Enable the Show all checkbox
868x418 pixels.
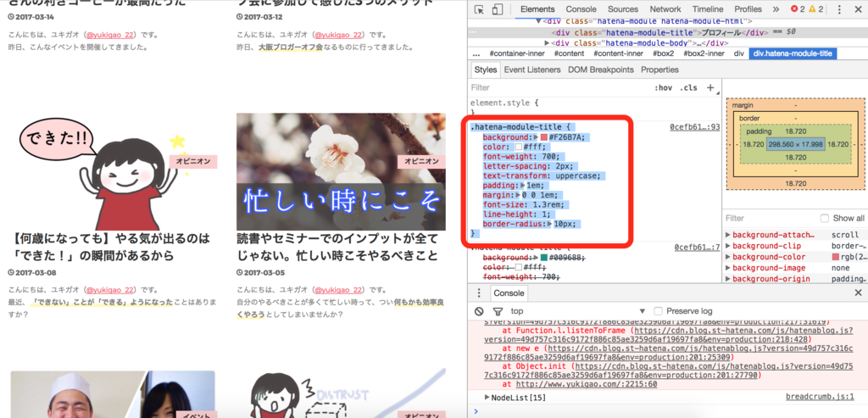point(824,218)
